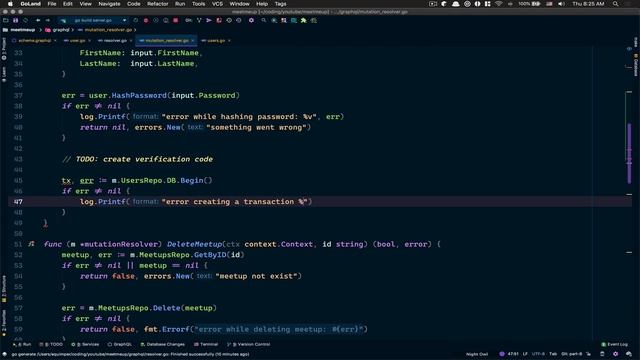Click the Run with Coverage icon
The height and width of the screenshot is (360, 640).
[x=156, y=20]
